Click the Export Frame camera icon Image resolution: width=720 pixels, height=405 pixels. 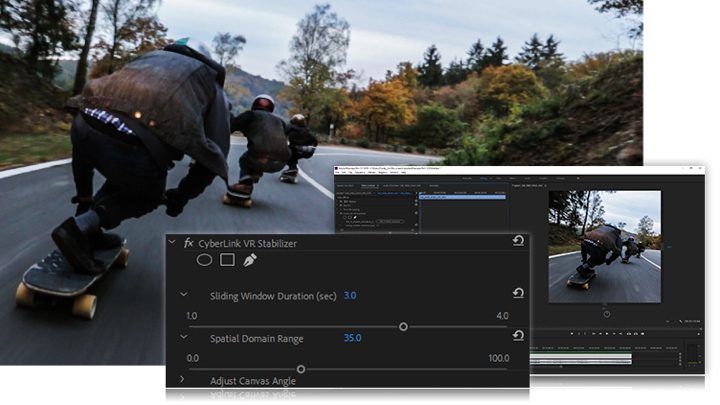[642, 334]
